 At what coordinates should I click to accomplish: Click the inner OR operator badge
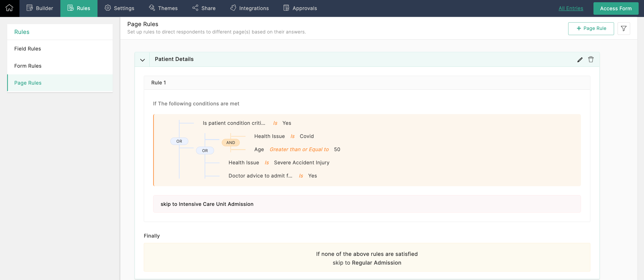205,150
